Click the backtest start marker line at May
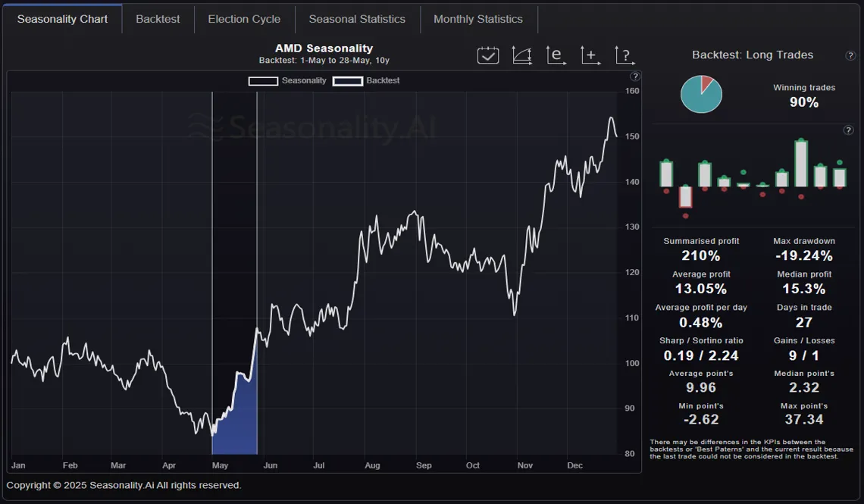This screenshot has height=504, width=864. (212, 273)
